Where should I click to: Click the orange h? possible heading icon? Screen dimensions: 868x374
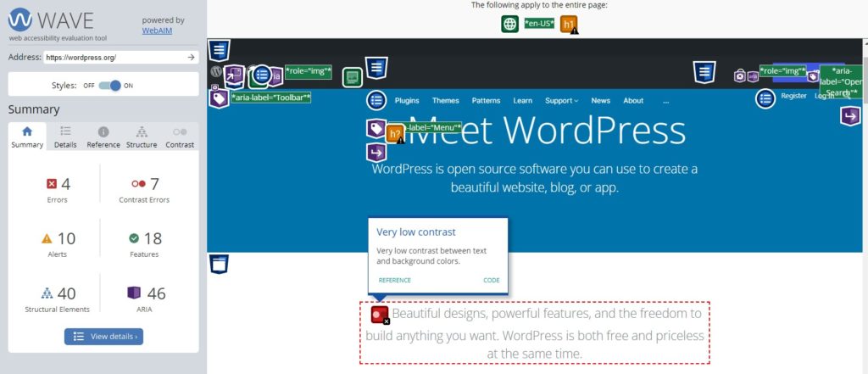coord(395,132)
